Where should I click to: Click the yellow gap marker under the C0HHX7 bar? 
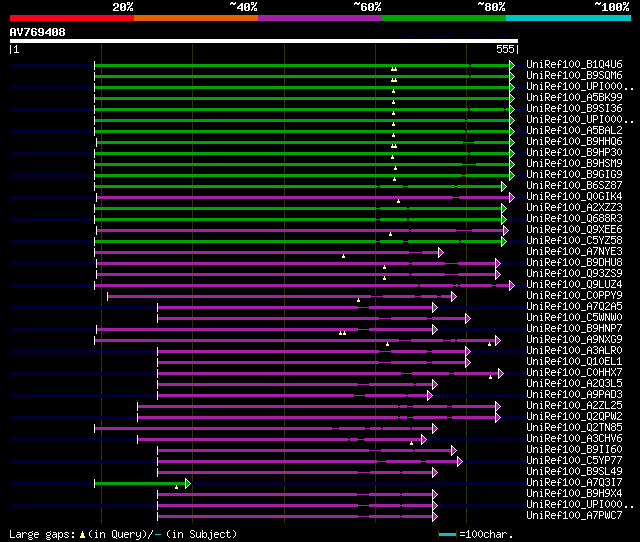[x=490, y=377]
